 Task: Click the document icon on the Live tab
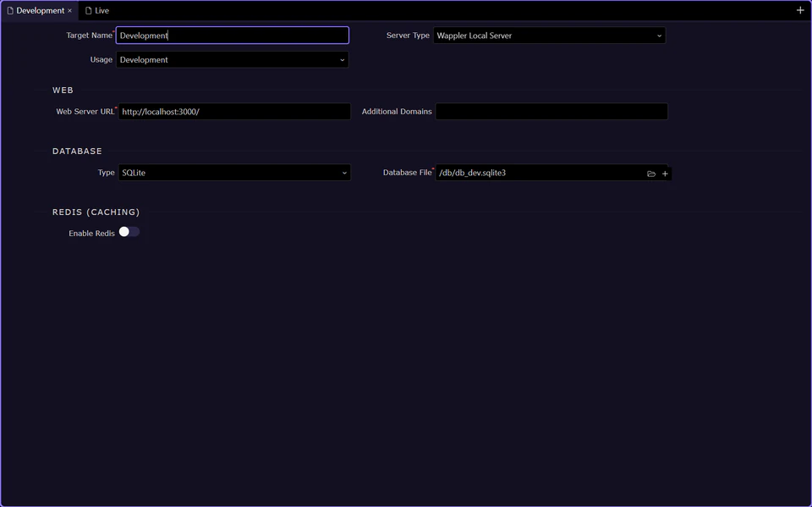point(87,10)
